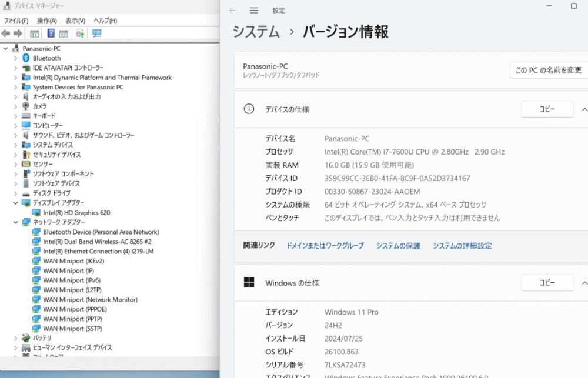The image size is (588, 378).
Task: Click システム breadcrumb in Settings header
Action: (256, 32)
